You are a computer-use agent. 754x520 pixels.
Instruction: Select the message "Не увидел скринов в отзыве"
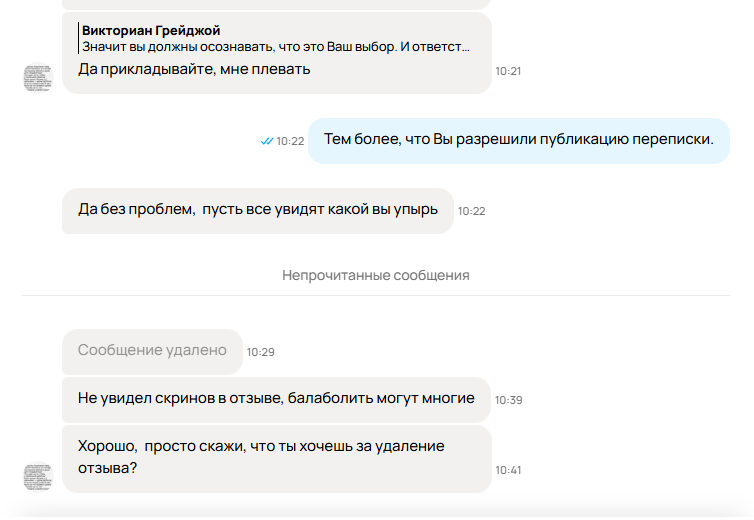click(276, 398)
